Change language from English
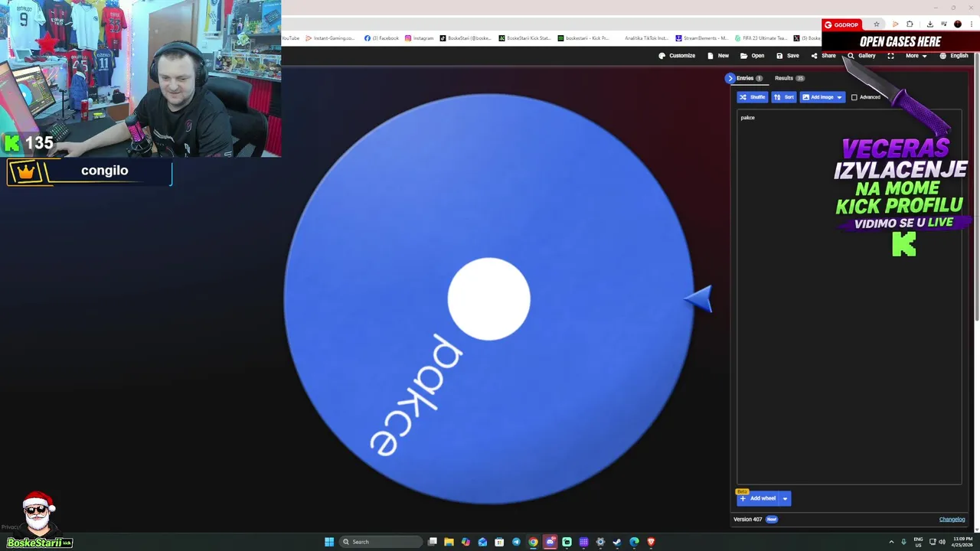 point(954,56)
